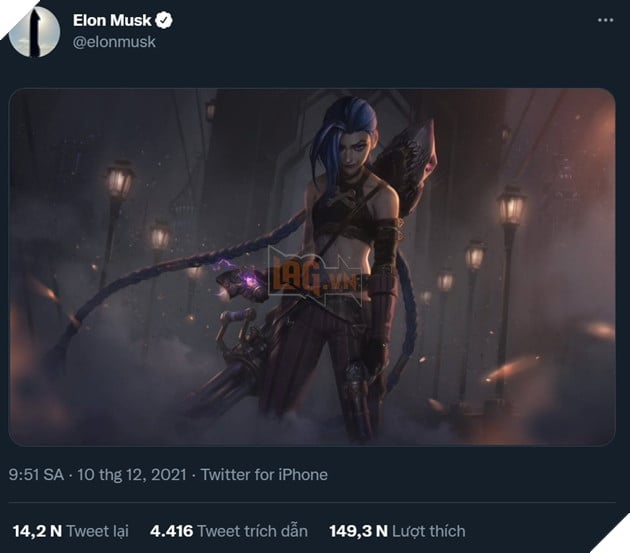Open the Tweet trích dẫn list
Screen dimensions: 630x553
pos(253,531)
